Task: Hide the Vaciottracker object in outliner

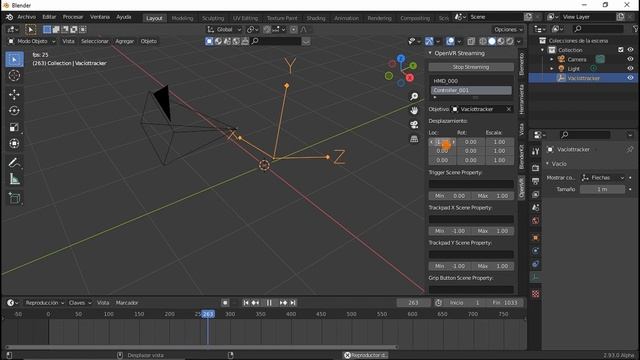Action: click(630, 78)
